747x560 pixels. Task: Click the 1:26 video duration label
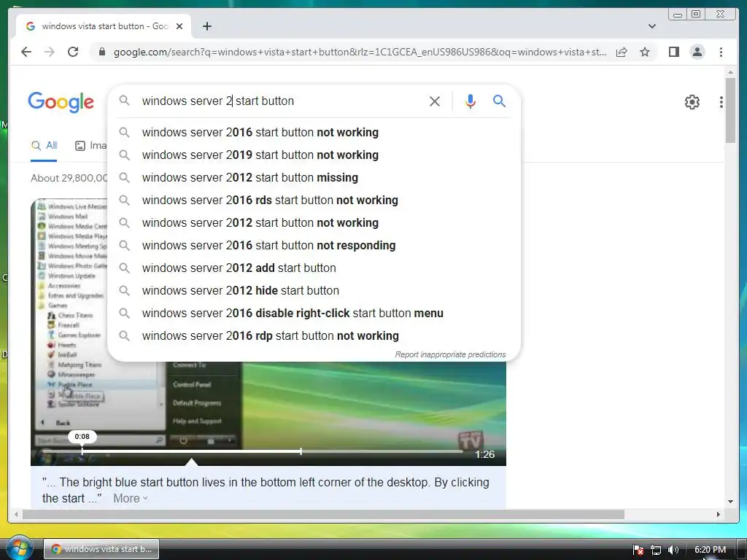coord(484,454)
